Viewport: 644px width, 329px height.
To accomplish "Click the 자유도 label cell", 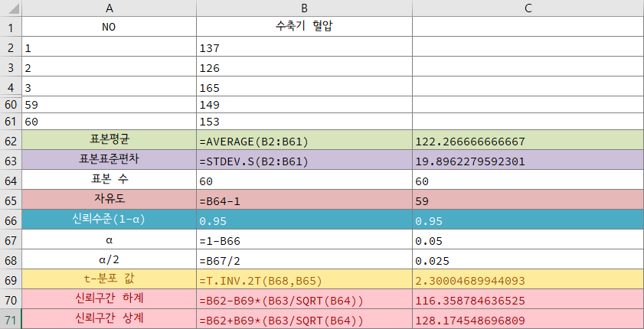I will [110, 200].
